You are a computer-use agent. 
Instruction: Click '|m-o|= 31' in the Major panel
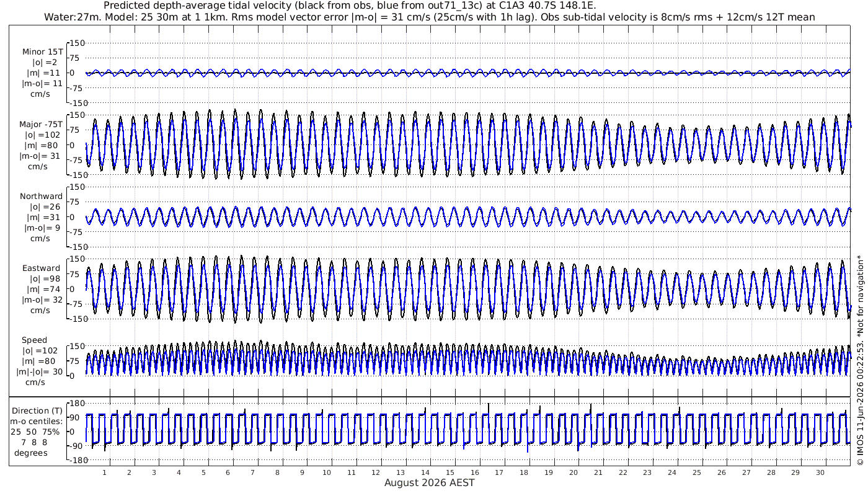click(40, 156)
